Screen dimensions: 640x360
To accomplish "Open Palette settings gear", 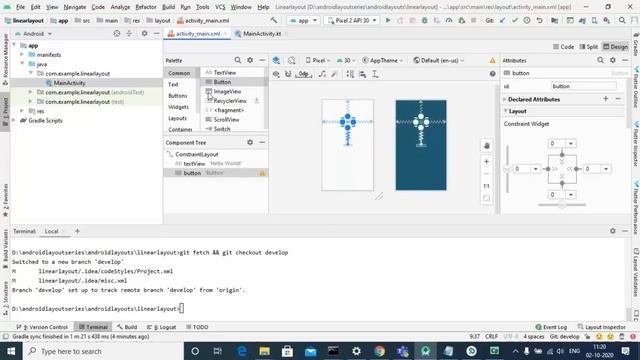I will 250,60.
